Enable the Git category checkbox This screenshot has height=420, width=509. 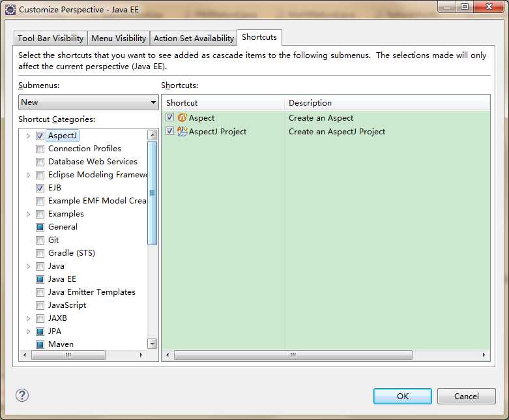point(40,240)
